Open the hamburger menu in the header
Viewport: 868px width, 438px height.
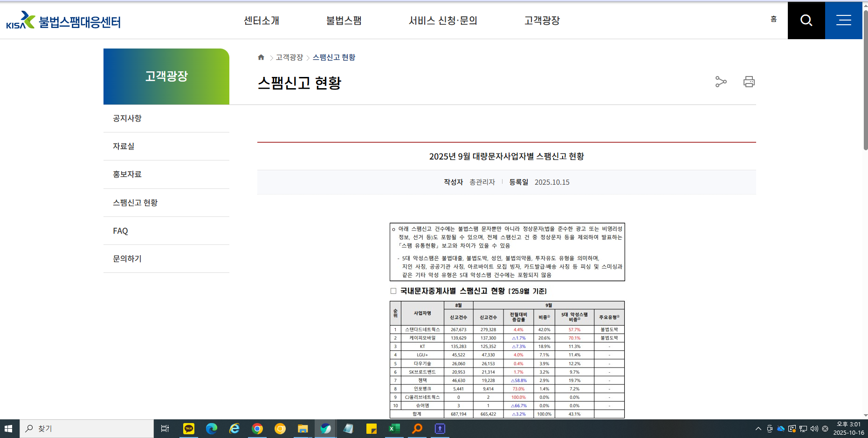843,20
